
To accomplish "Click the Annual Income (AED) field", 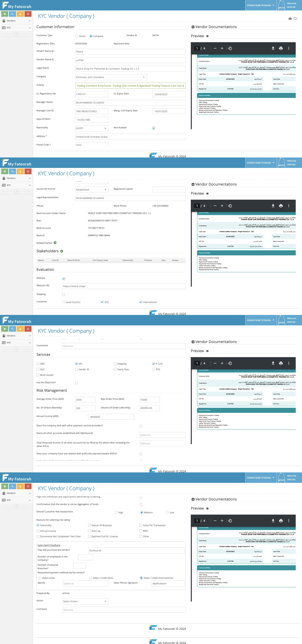I will (x=111, y=417).
